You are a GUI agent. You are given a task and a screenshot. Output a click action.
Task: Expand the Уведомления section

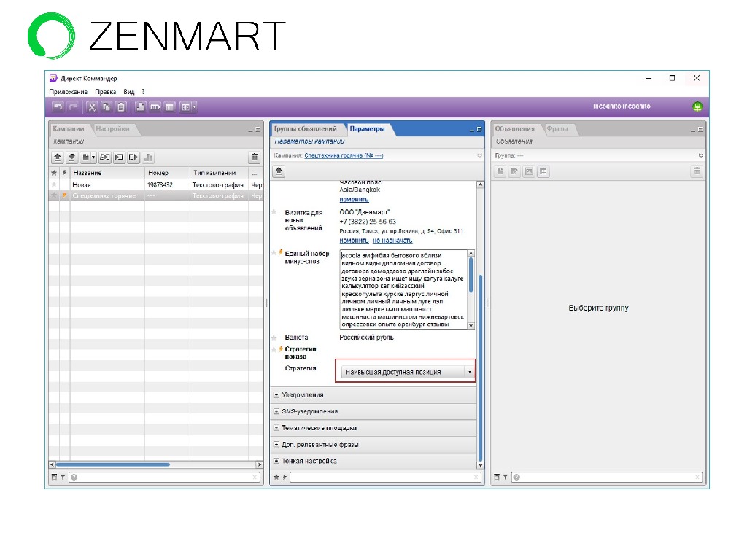276,394
